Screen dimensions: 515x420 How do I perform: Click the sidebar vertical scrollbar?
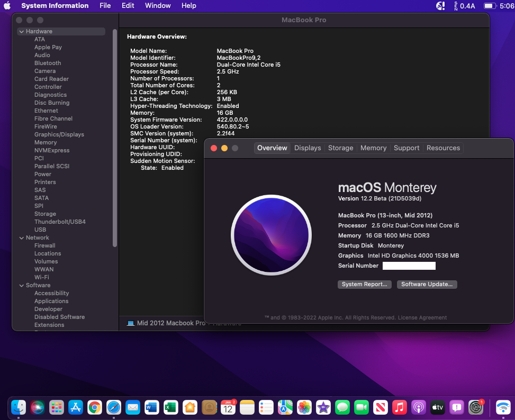(115, 138)
